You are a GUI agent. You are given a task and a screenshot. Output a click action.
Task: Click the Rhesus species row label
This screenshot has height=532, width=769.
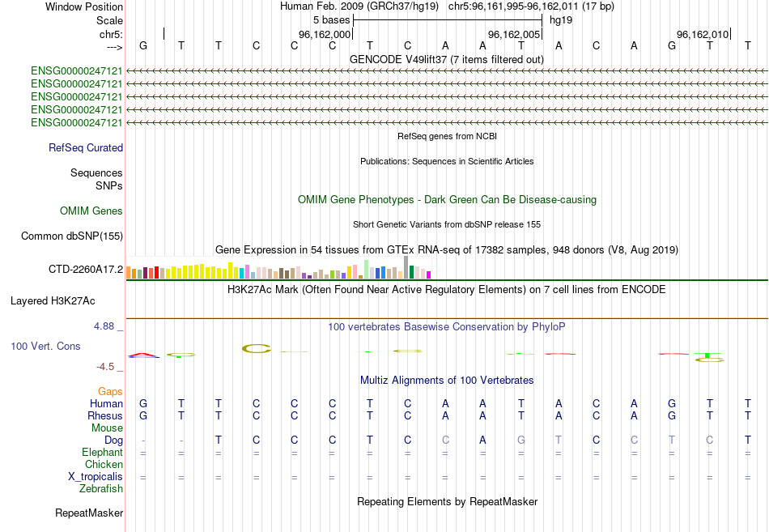[x=105, y=416]
